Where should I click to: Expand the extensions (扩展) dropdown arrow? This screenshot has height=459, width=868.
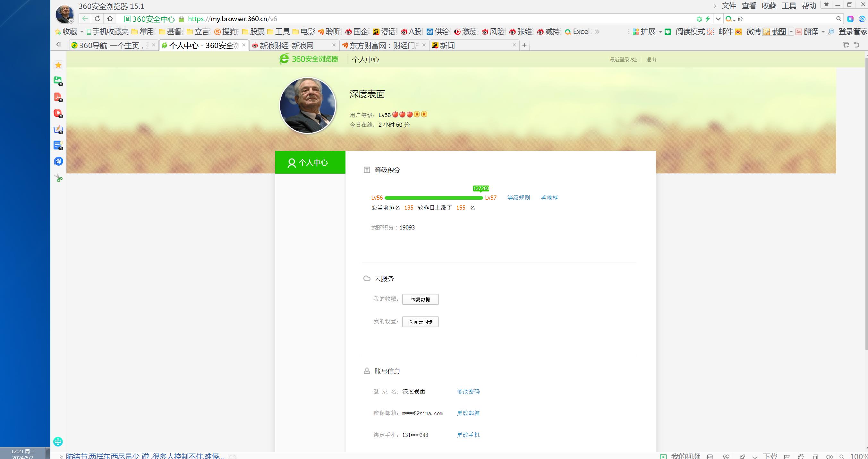pyautogui.click(x=660, y=32)
